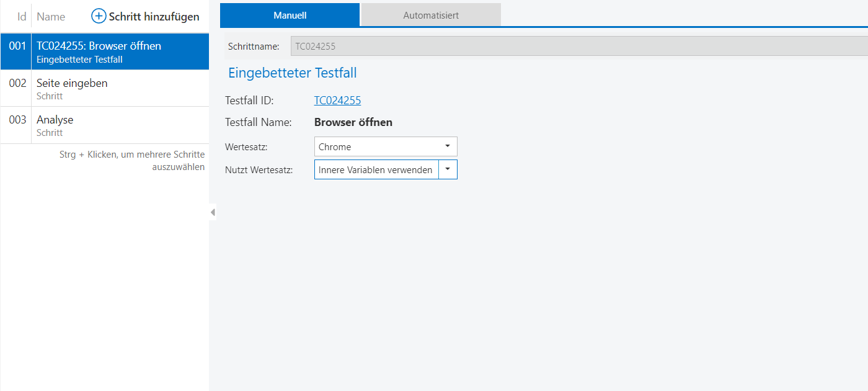868x391 pixels.
Task: Switch to the Manuell tab
Action: [290, 15]
